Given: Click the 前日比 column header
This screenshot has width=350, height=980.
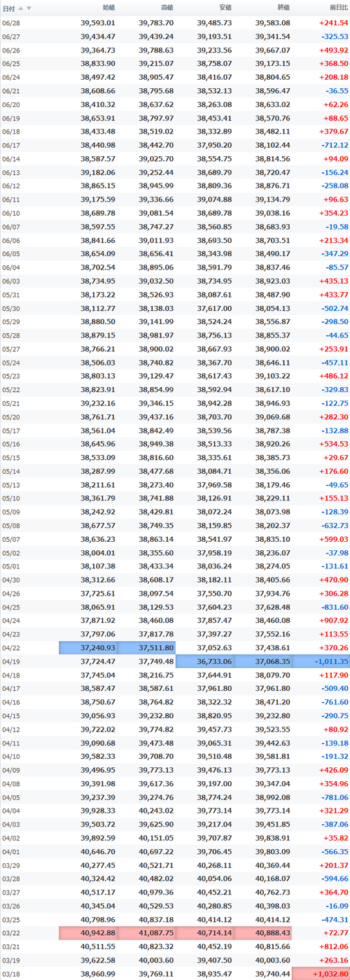Looking at the screenshot, I should point(338,8).
